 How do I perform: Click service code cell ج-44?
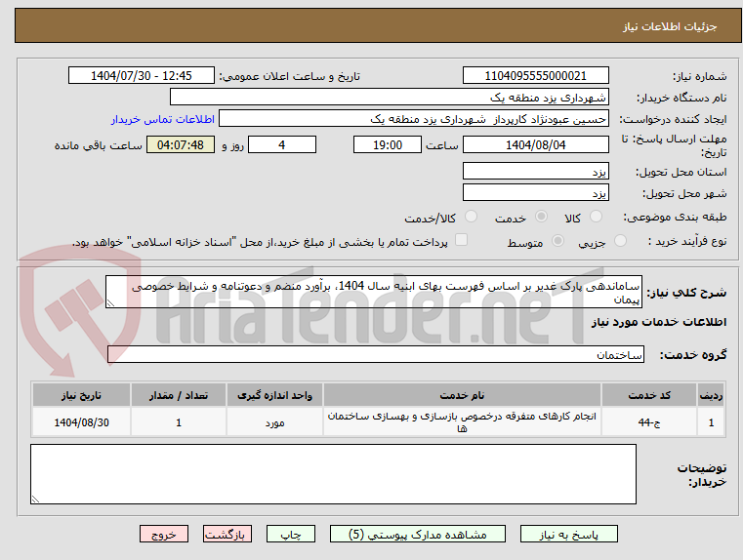(649, 422)
